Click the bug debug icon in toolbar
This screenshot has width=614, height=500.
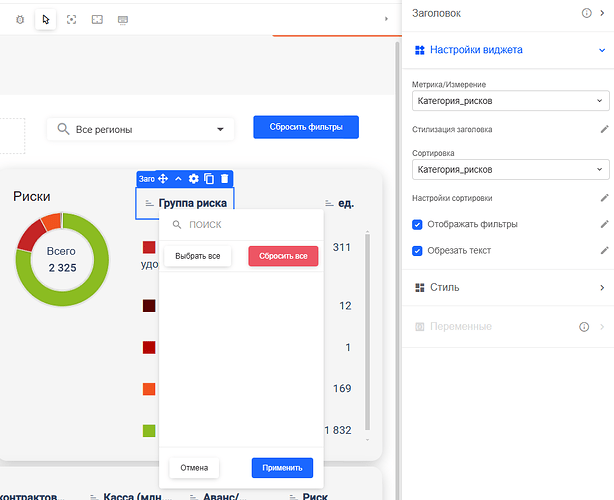[20, 19]
